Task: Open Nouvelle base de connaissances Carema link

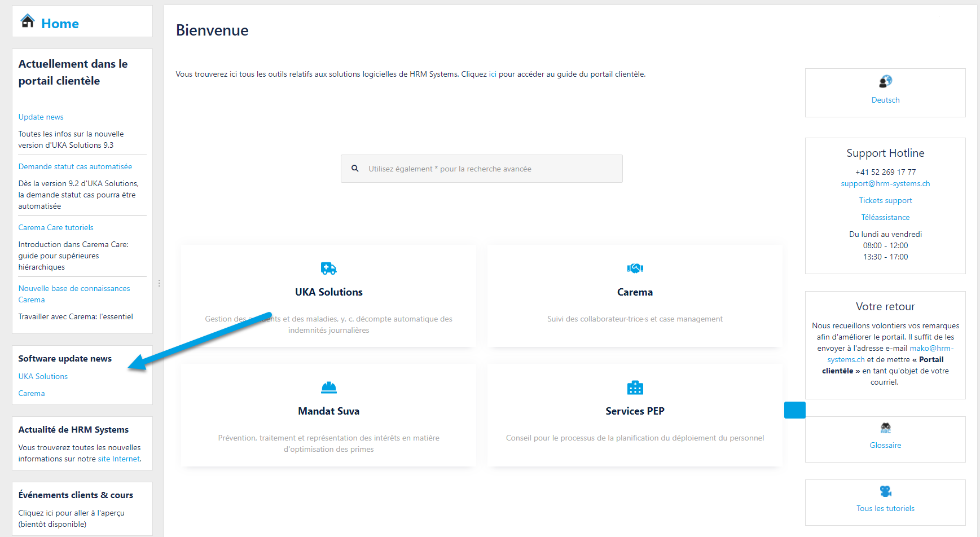Action: (74, 294)
